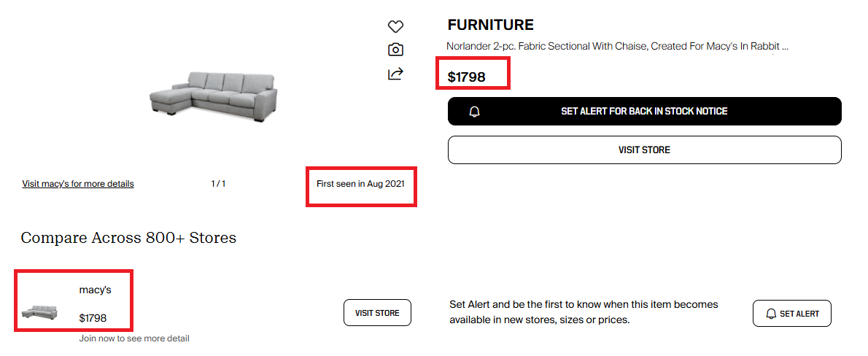
Task: Click the heart favorite icon
Action: [x=395, y=26]
